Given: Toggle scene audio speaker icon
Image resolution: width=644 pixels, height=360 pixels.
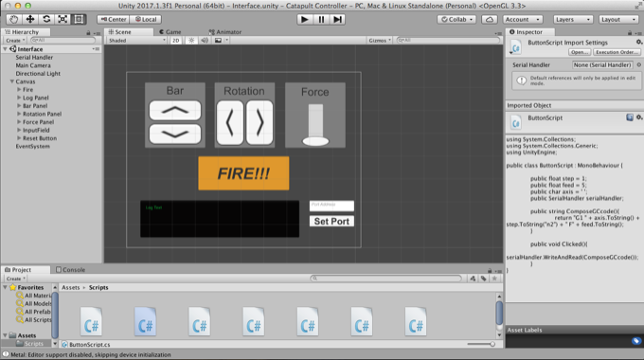Looking at the screenshot, I should [x=205, y=41].
